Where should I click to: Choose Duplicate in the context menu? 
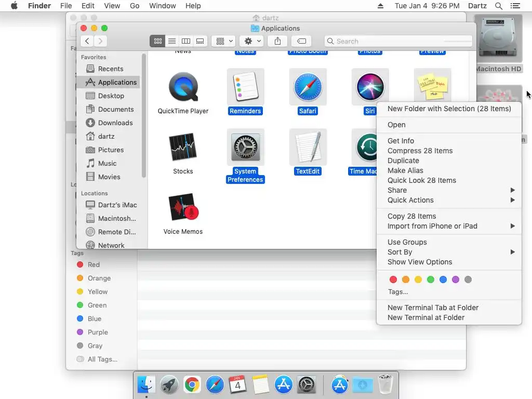449,161
